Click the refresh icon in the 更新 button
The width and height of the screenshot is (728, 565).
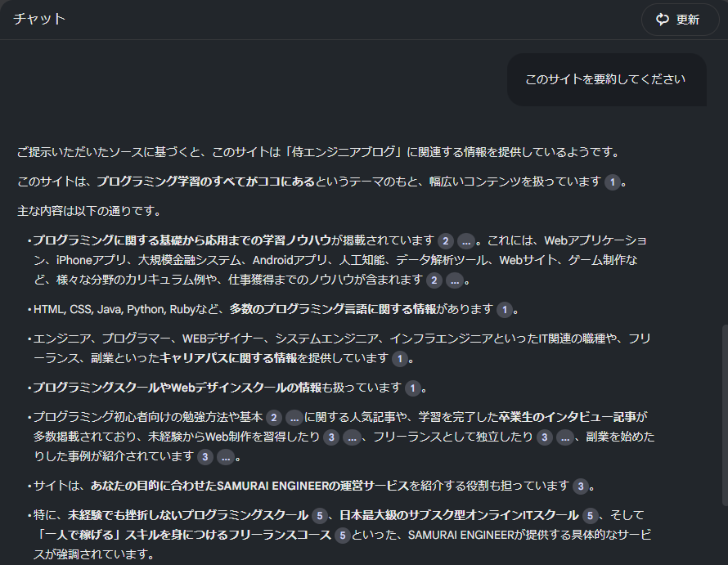click(x=663, y=19)
